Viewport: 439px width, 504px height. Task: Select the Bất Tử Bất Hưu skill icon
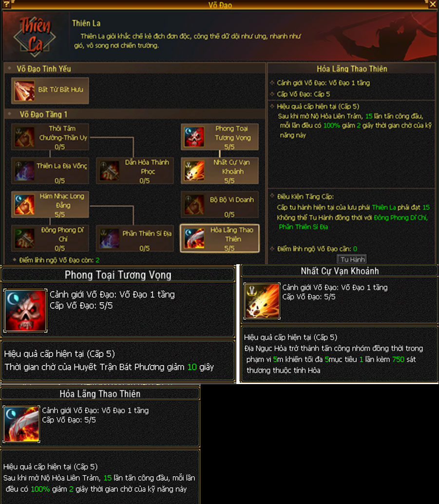24,91
